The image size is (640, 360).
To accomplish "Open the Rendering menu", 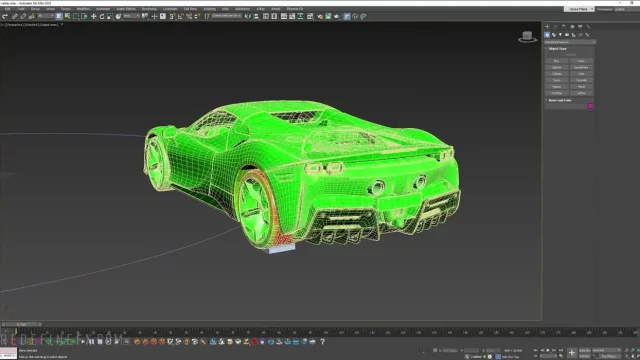I will click(x=149, y=9).
